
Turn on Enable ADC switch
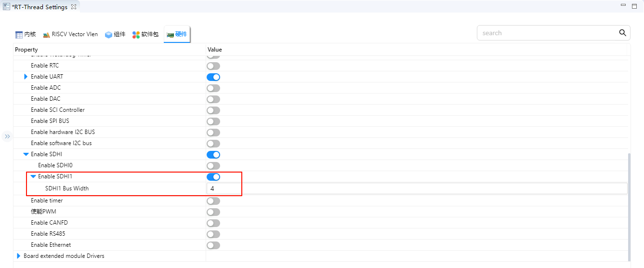(x=213, y=88)
